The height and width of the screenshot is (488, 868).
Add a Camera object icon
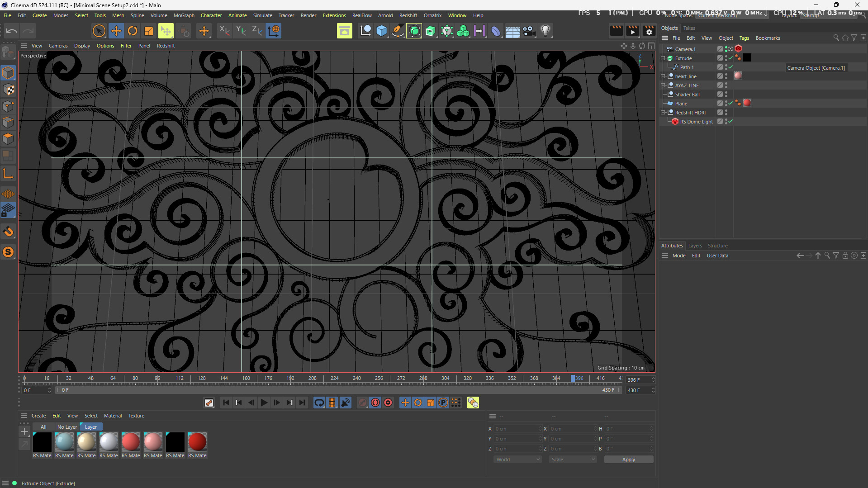click(529, 31)
